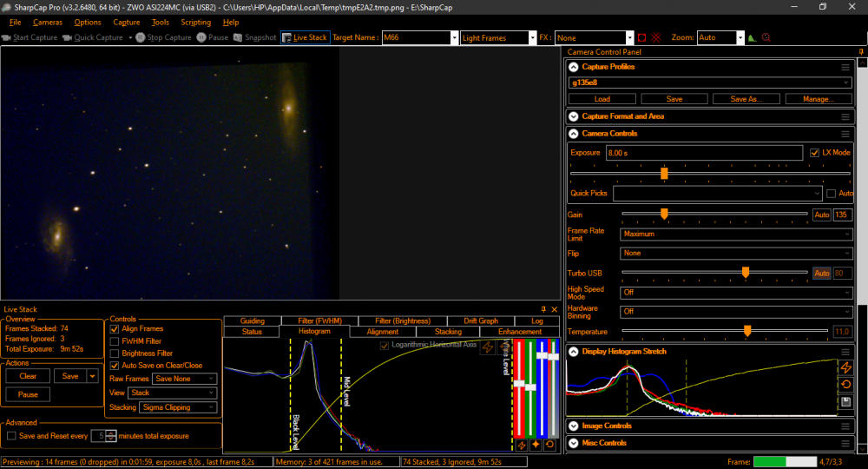Screen dimensions: 868x469
Task: Click the red selection area icon
Action: pos(641,37)
